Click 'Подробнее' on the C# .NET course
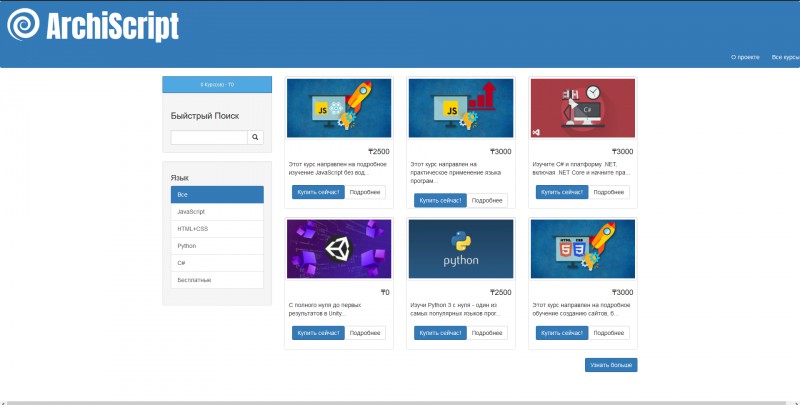800x405 pixels. [609, 192]
